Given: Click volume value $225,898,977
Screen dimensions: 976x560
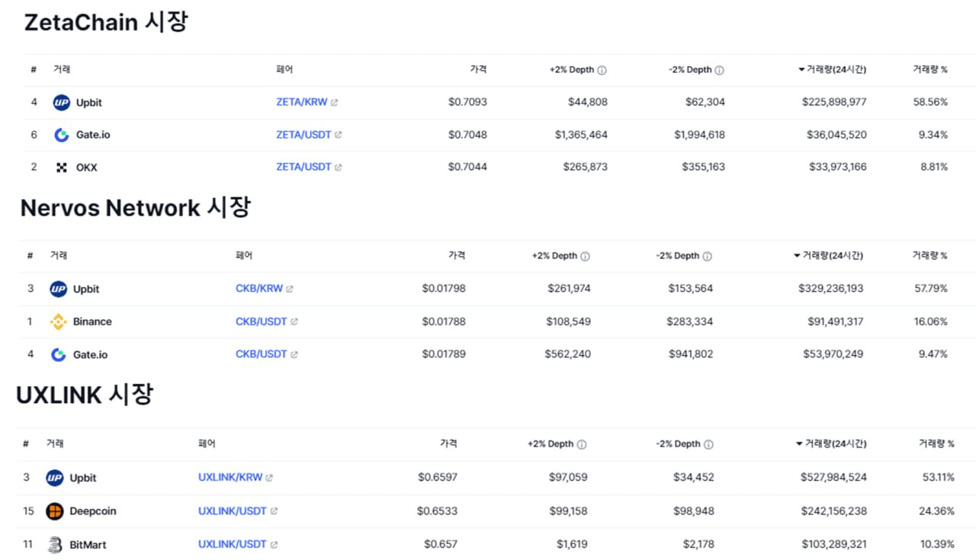Looking at the screenshot, I should coord(834,102).
